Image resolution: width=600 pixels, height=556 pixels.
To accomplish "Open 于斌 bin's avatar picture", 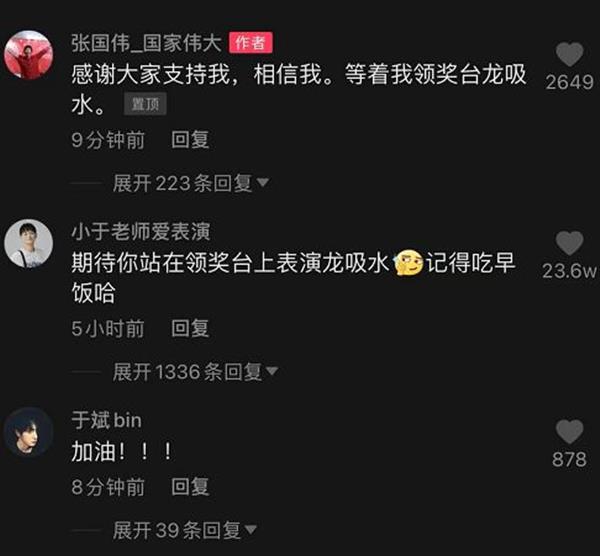I will (x=29, y=432).
